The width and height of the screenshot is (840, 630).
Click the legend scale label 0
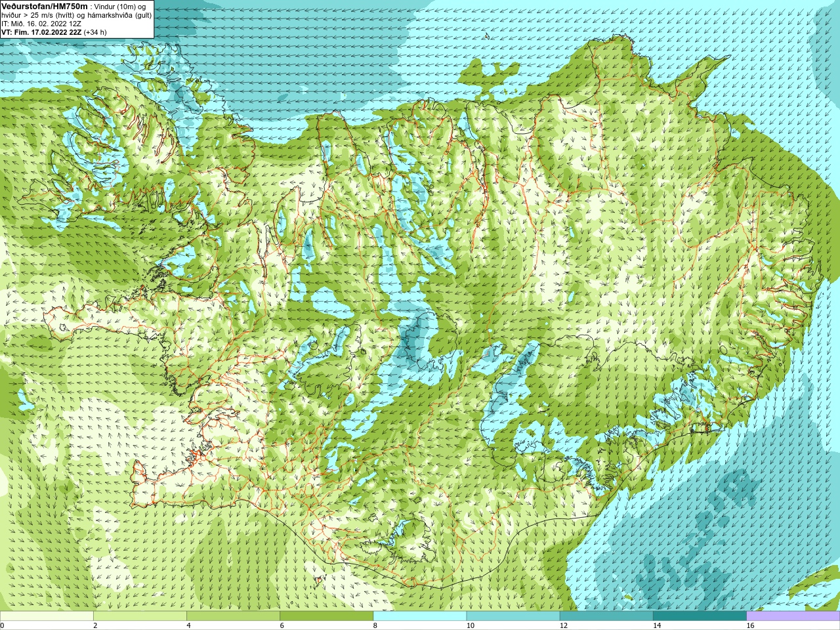tap(2, 625)
